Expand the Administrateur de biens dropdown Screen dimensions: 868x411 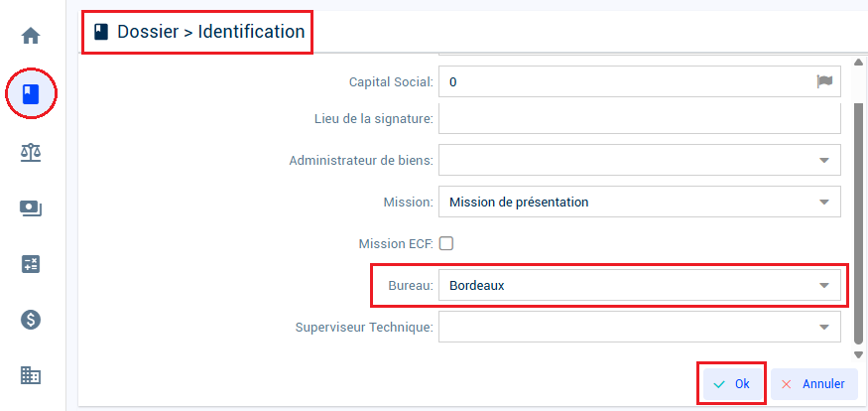(x=640, y=160)
